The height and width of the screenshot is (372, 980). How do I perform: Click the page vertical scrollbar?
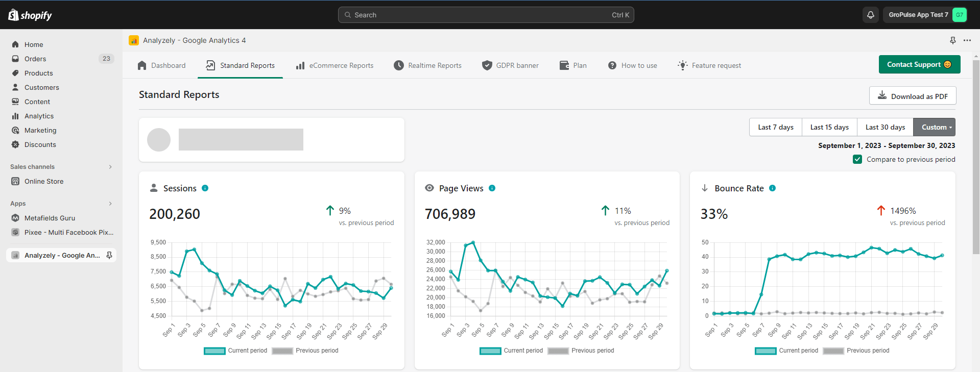coord(976,158)
